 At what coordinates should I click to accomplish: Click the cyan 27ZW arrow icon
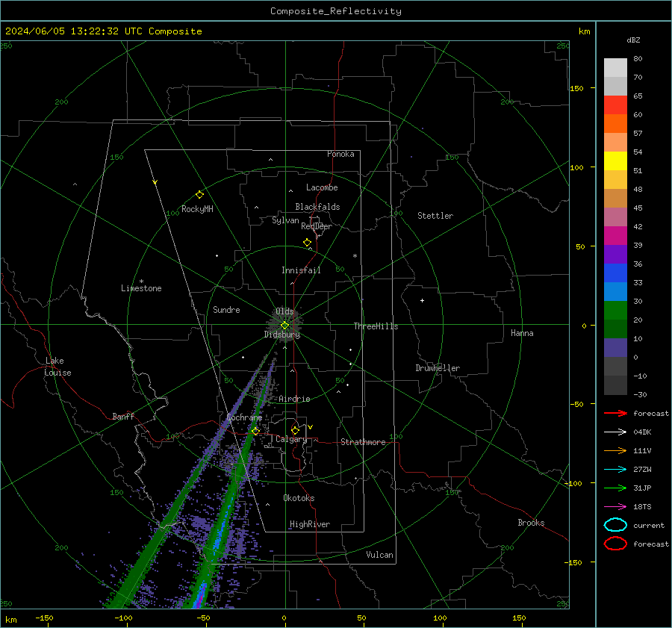(x=615, y=470)
